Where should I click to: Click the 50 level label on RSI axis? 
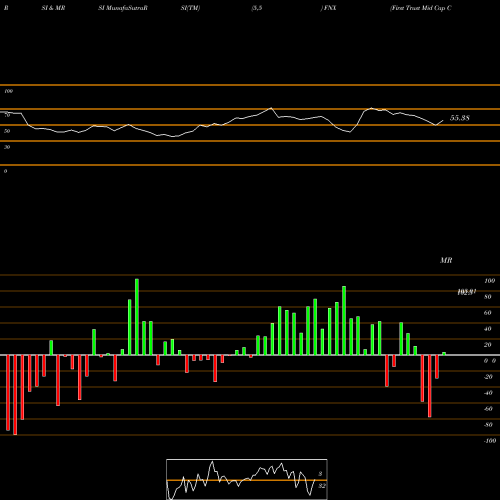[7, 131]
